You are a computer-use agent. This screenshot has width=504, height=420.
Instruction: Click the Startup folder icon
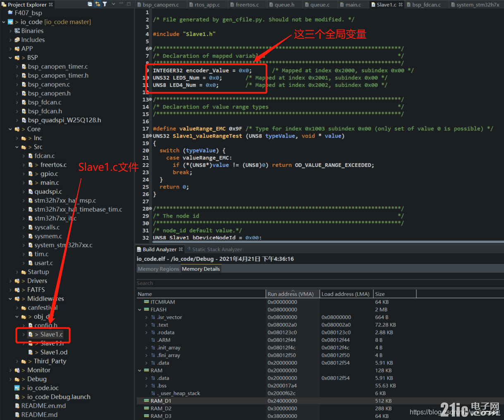click(x=24, y=272)
